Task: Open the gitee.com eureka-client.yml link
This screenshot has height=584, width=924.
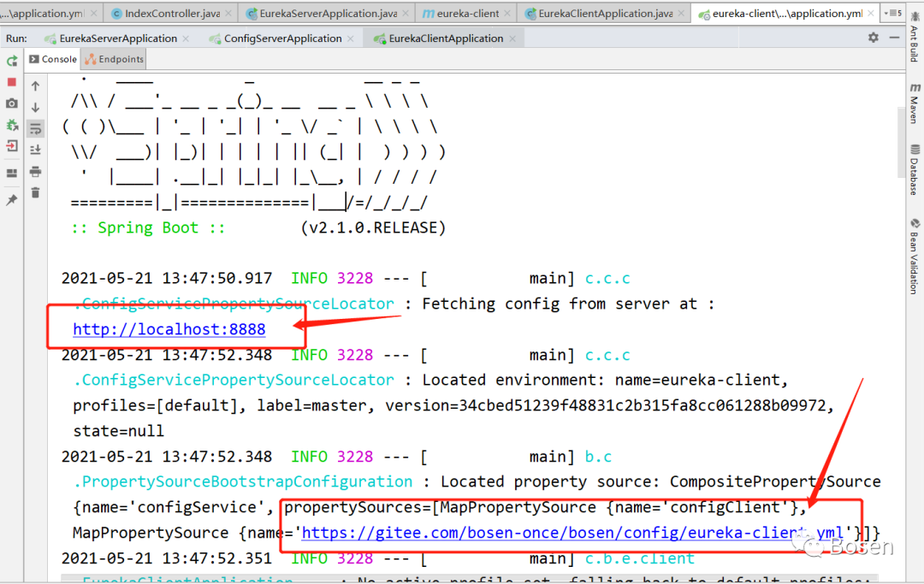Action: coord(572,533)
